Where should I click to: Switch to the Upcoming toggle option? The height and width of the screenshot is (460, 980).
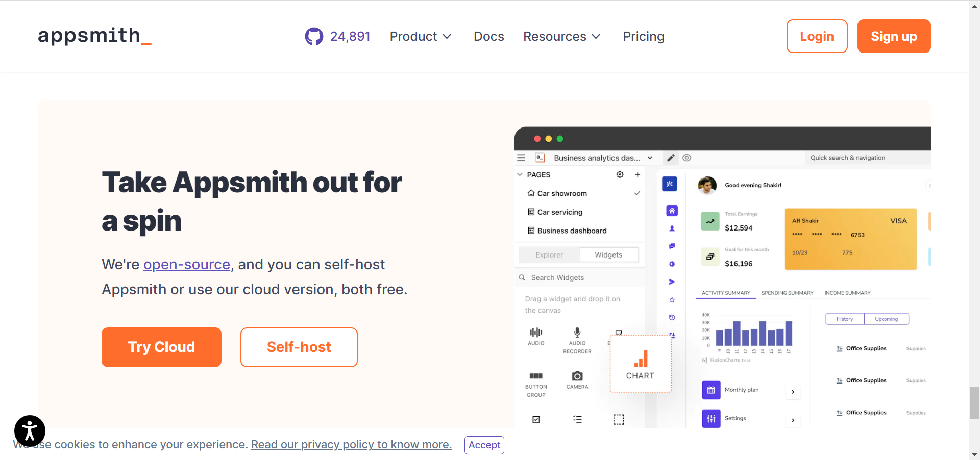[x=886, y=319]
